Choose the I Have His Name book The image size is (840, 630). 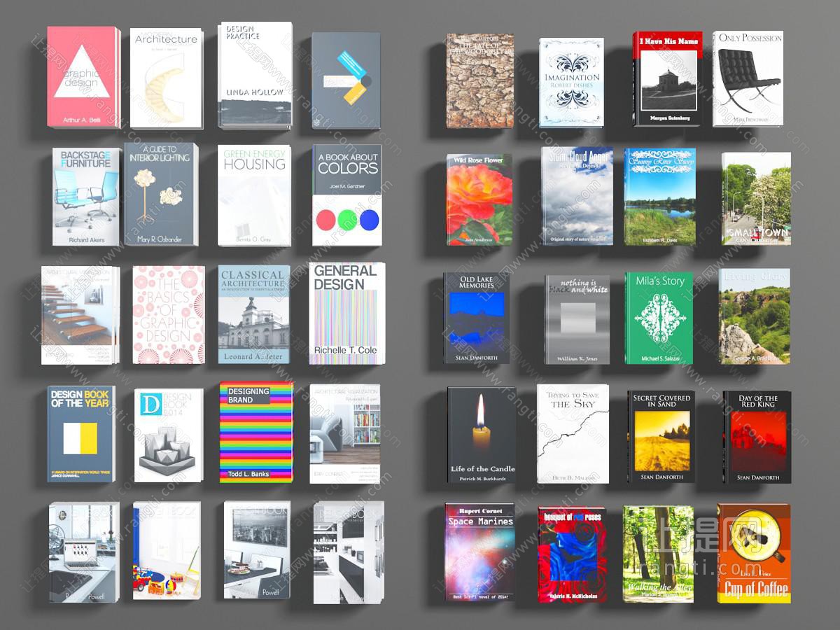(668, 79)
